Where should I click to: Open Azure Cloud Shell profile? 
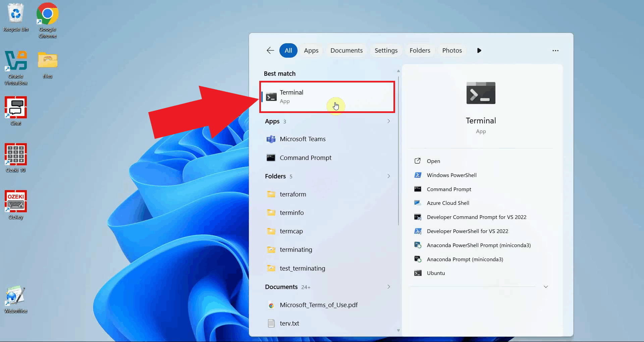coord(448,203)
